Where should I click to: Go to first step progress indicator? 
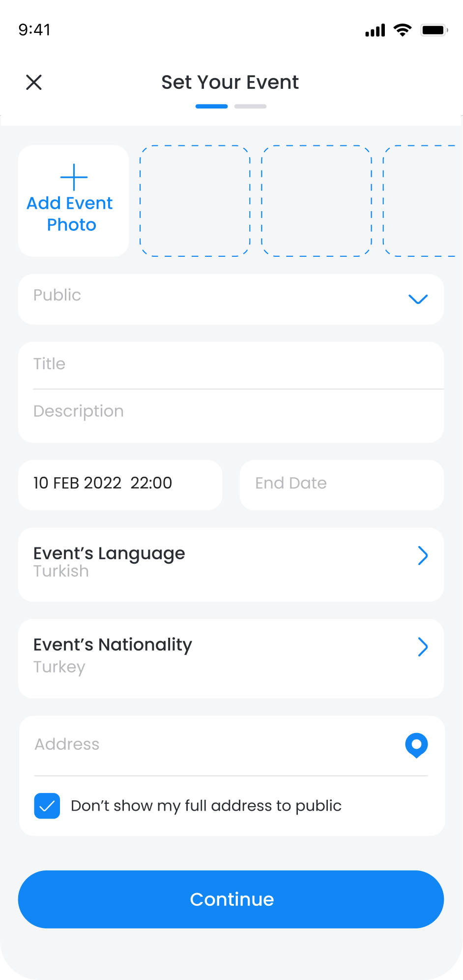coord(211,106)
